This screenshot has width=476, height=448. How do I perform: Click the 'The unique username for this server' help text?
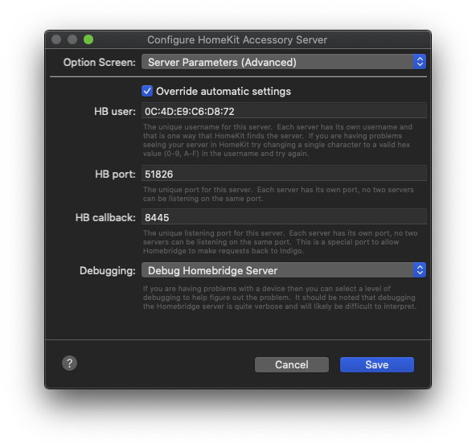pos(277,140)
